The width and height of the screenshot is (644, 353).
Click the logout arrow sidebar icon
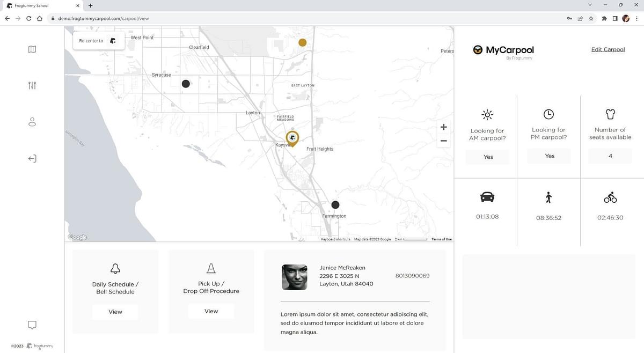pyautogui.click(x=32, y=159)
